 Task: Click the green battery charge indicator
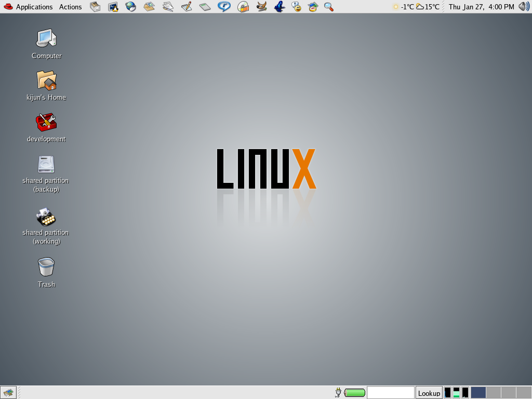354,393
